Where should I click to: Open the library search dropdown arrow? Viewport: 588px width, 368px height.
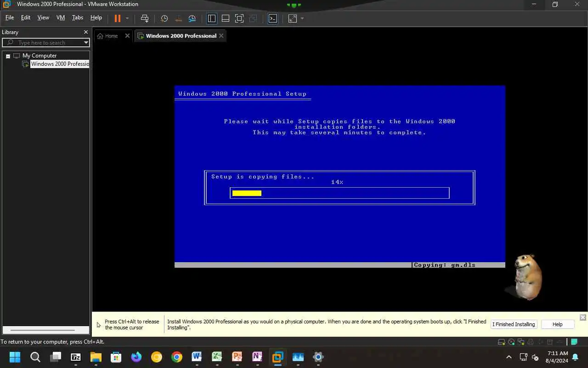click(x=86, y=42)
